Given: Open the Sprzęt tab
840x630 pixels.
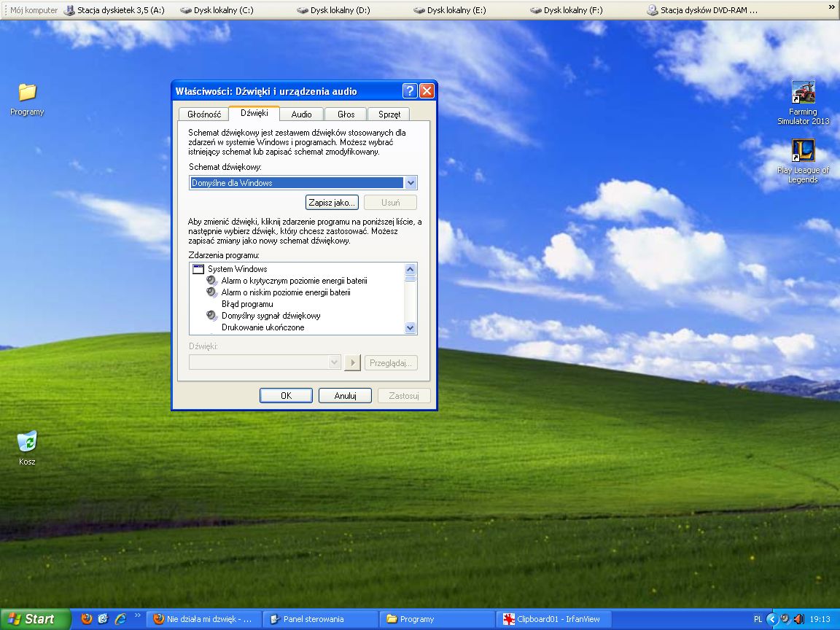Looking at the screenshot, I should coord(389,114).
